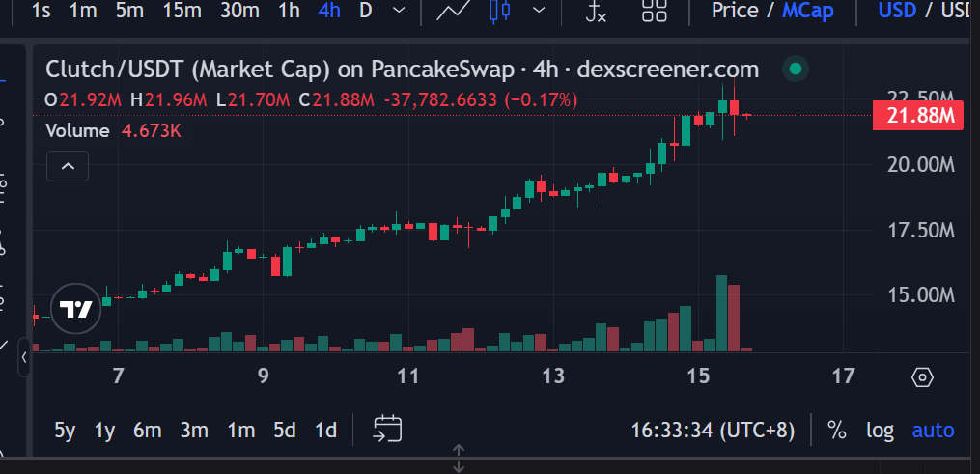Viewport: 980px width, 474px height.
Task: Collapse the volume legend with chevron button
Action: (68, 166)
